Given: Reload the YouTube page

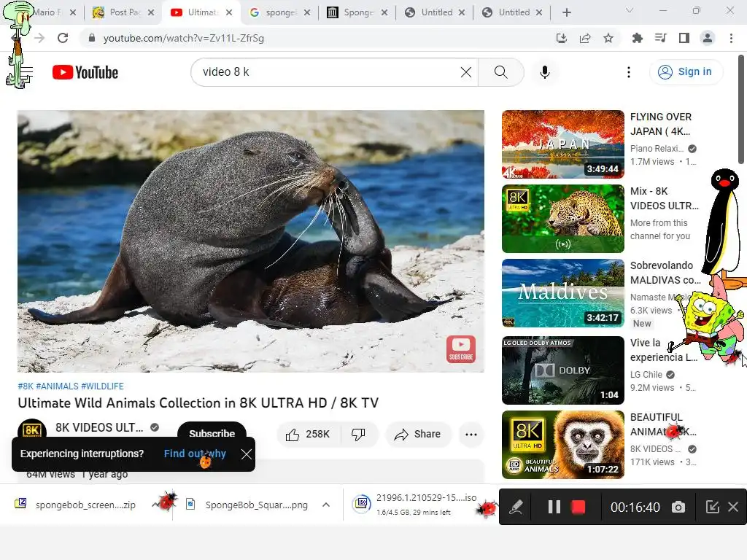Looking at the screenshot, I should [x=63, y=38].
